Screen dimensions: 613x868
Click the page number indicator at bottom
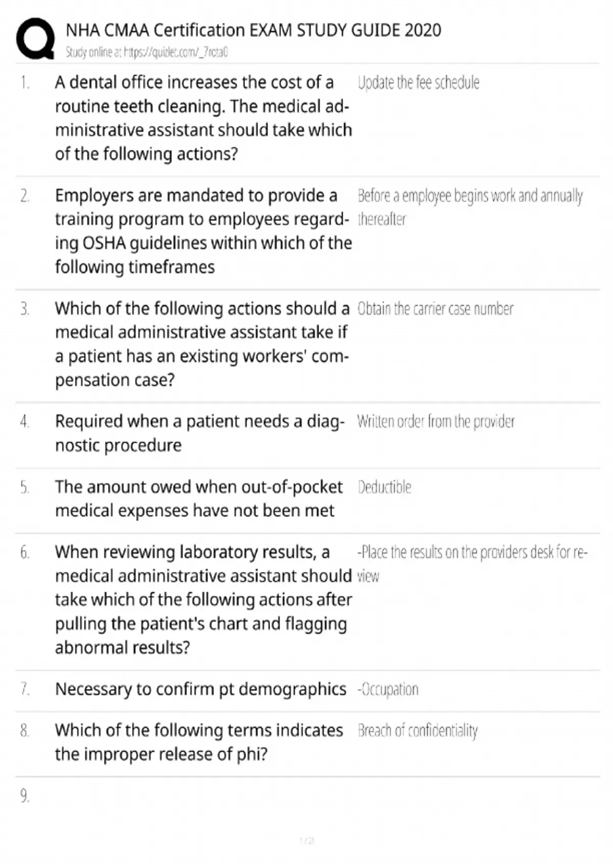(306, 840)
